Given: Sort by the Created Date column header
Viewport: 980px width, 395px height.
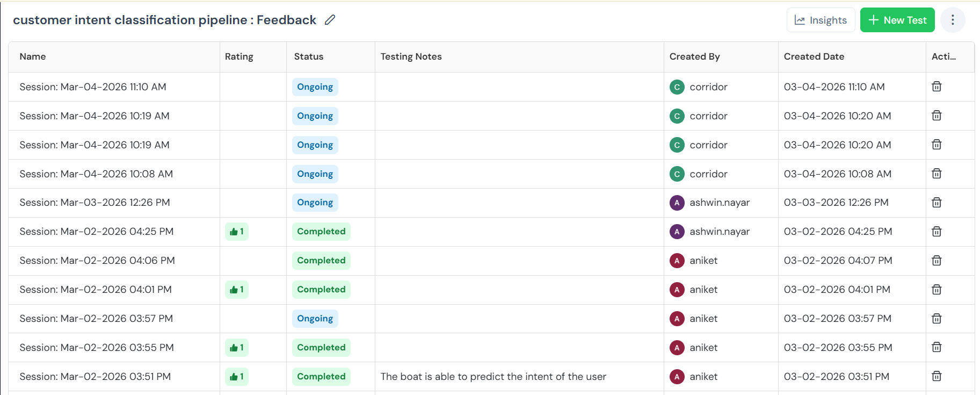Looking at the screenshot, I should pos(814,56).
